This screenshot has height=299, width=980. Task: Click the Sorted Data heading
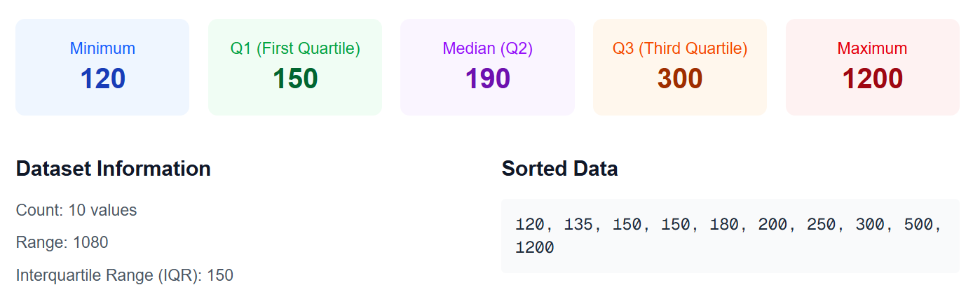pos(559,169)
